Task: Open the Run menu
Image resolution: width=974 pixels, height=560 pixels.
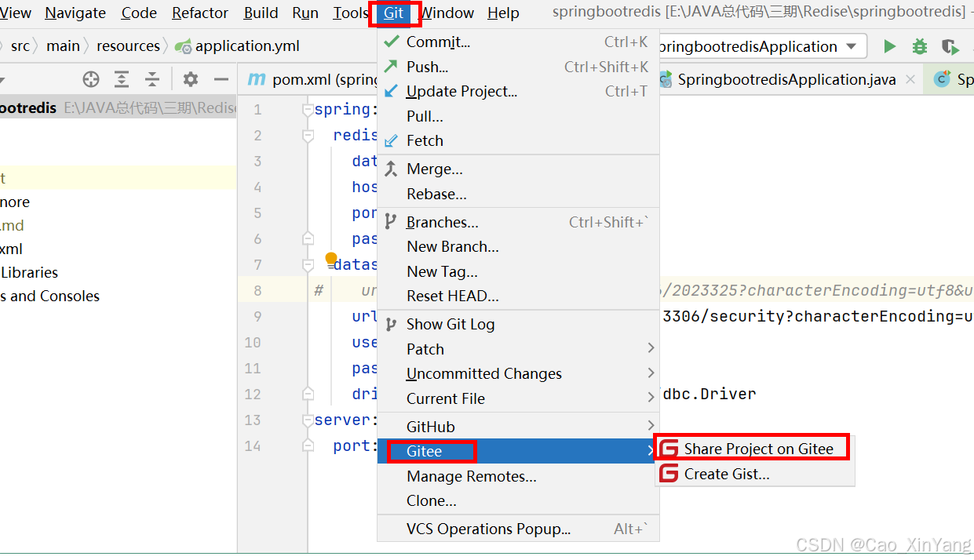Action: pos(305,13)
